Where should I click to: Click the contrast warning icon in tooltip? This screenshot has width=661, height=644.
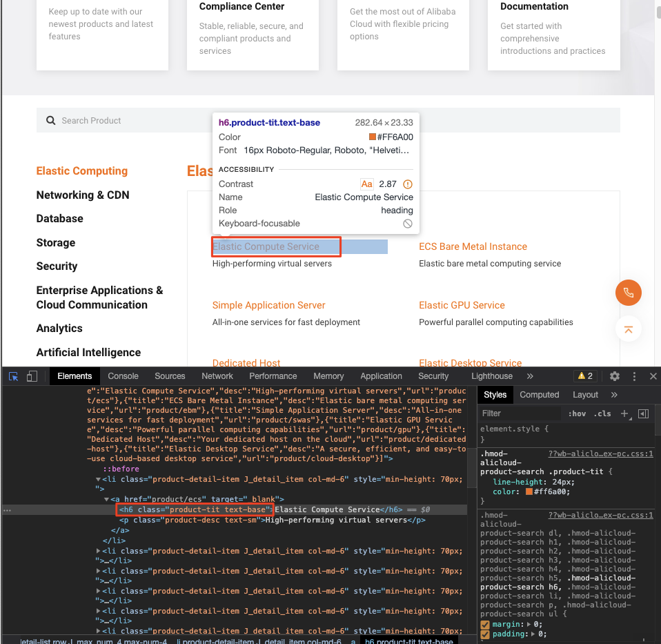(408, 184)
